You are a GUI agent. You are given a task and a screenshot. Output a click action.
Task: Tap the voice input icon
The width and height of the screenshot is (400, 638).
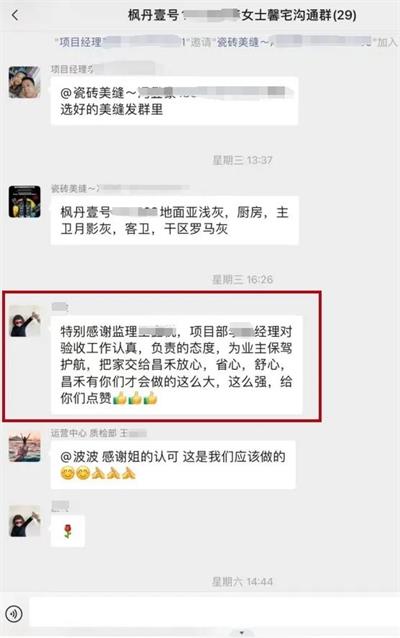pos(14,613)
